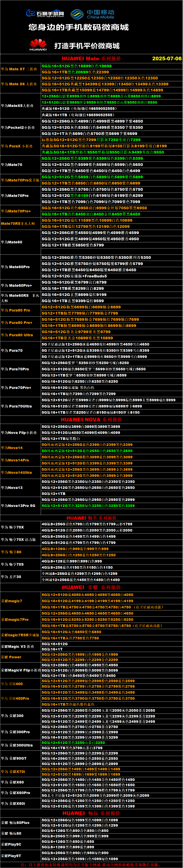Viewport: 183px width, 868px height.
Task: Select the 华为Nova Filp小折叠 model cell
Action: [21, 433]
